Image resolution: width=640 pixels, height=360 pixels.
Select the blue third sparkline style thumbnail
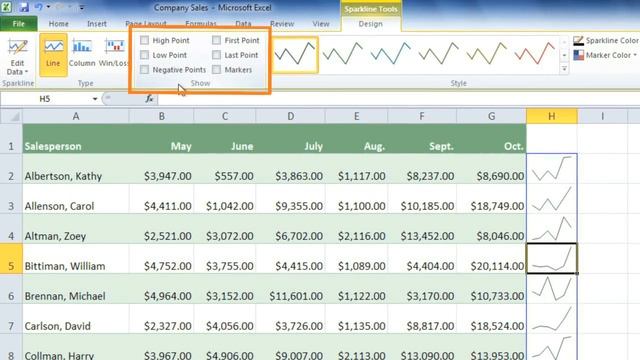pos(391,55)
